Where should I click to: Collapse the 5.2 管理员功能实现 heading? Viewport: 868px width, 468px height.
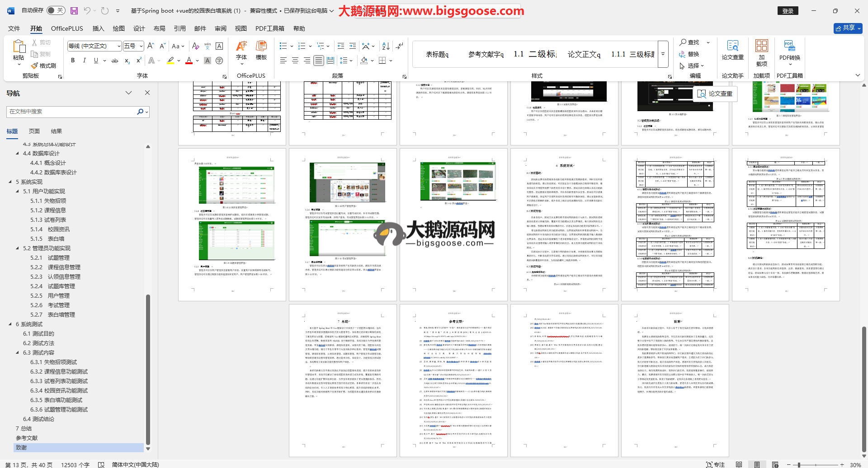pyautogui.click(x=18, y=248)
